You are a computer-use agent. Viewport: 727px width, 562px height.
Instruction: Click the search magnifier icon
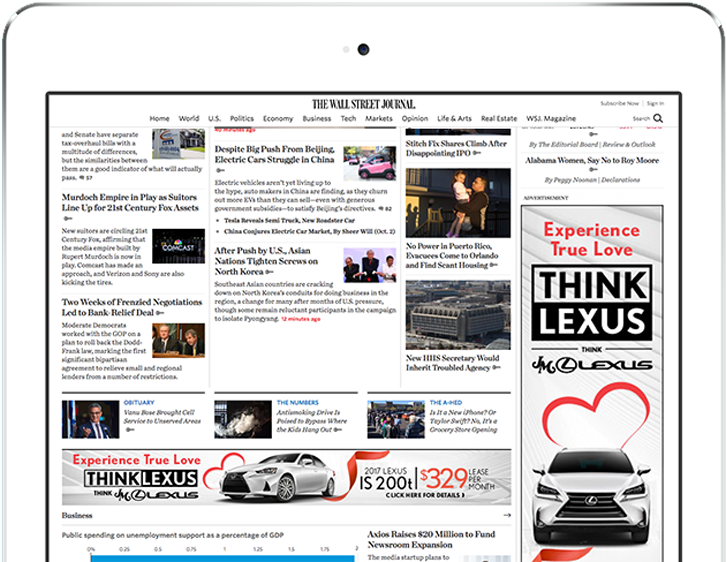click(x=658, y=118)
